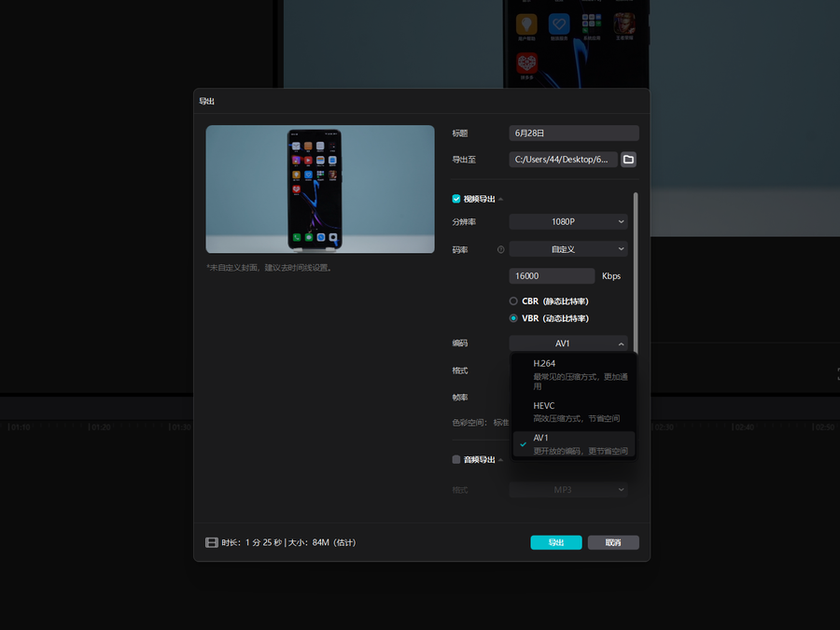The height and width of the screenshot is (630, 840).
Task: Click the 色彩空间 label text
Action: click(469, 423)
